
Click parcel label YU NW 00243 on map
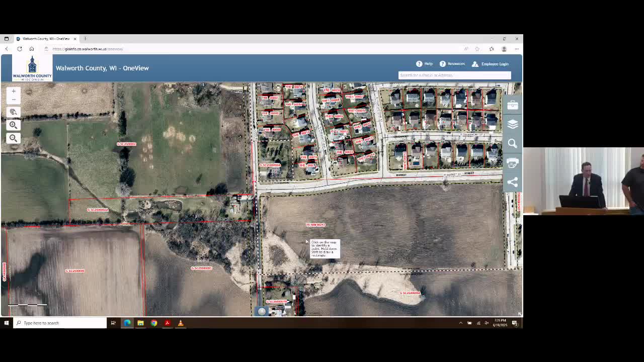[x=315, y=225]
